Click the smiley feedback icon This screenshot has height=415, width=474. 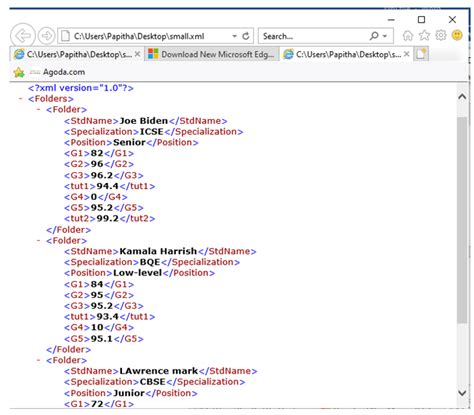point(457,35)
